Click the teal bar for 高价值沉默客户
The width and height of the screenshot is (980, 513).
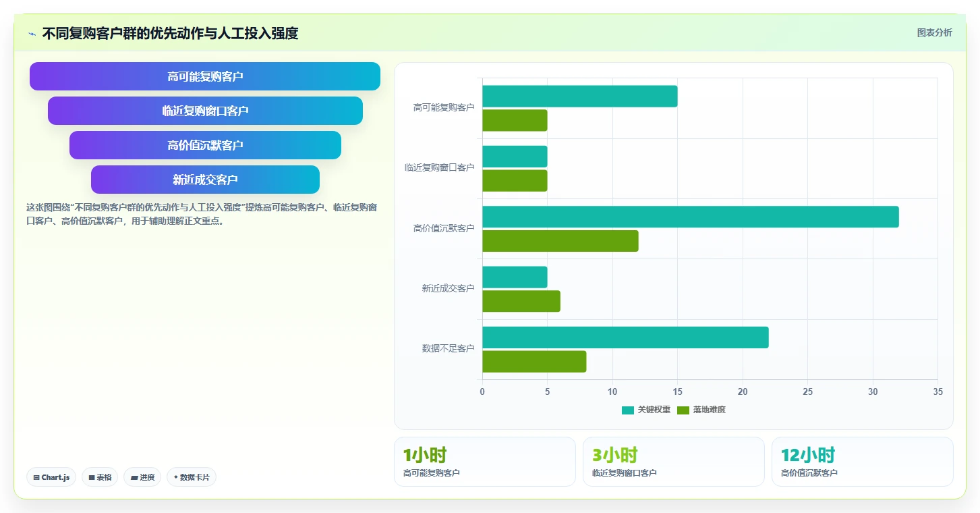pos(691,217)
